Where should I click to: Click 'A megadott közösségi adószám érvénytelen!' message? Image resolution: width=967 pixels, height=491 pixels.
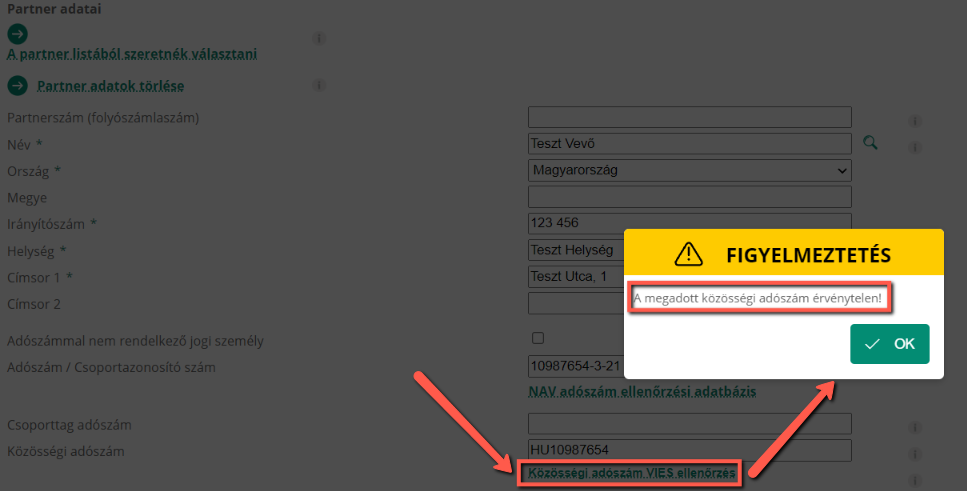tap(757, 299)
